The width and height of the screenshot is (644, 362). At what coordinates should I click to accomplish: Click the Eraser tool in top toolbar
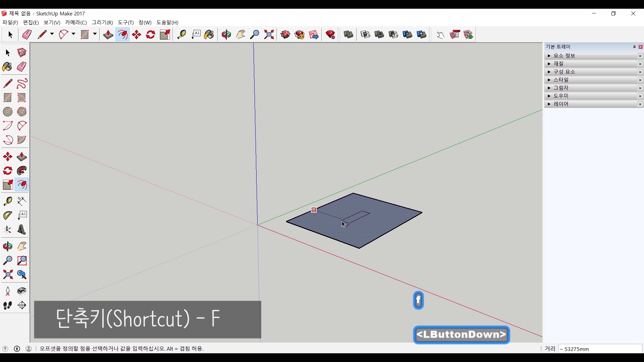(27, 35)
